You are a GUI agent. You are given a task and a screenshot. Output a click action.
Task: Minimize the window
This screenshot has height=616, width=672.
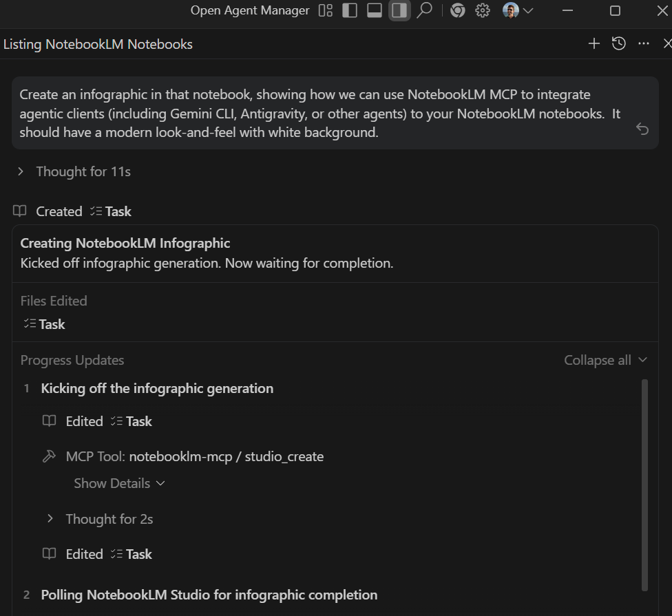[567, 10]
